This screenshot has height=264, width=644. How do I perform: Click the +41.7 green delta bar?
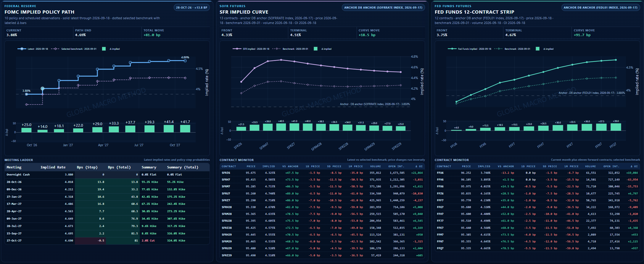(185, 128)
